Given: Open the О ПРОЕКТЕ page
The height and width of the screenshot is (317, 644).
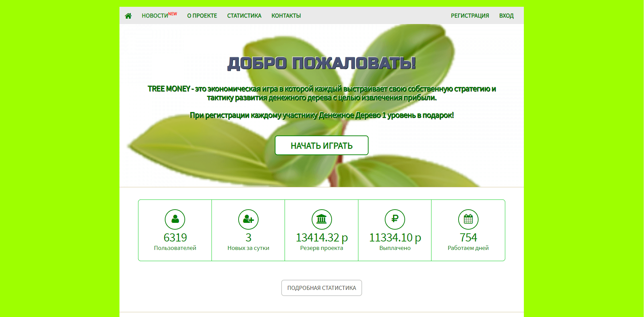Looking at the screenshot, I should tap(202, 16).
